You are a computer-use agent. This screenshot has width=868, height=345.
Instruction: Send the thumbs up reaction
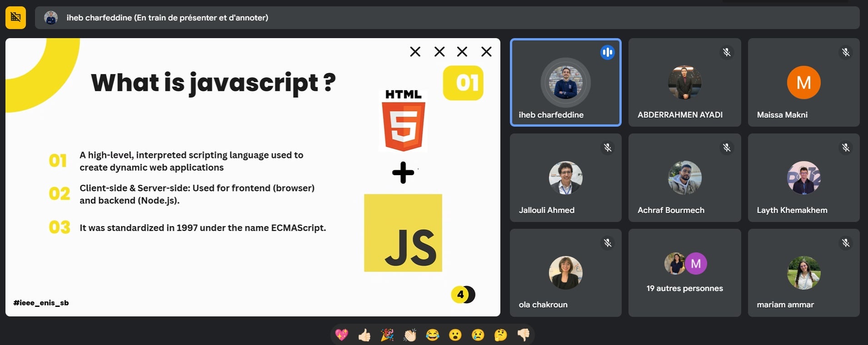click(364, 335)
